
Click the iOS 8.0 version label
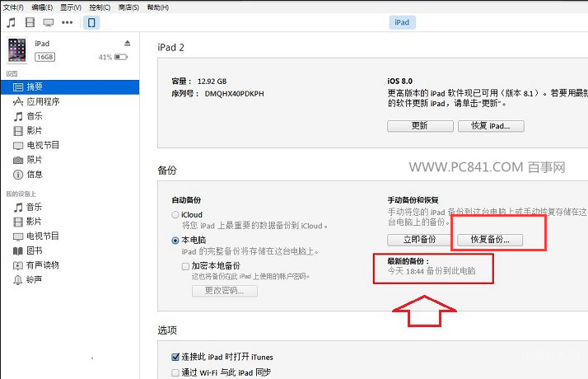click(x=399, y=82)
